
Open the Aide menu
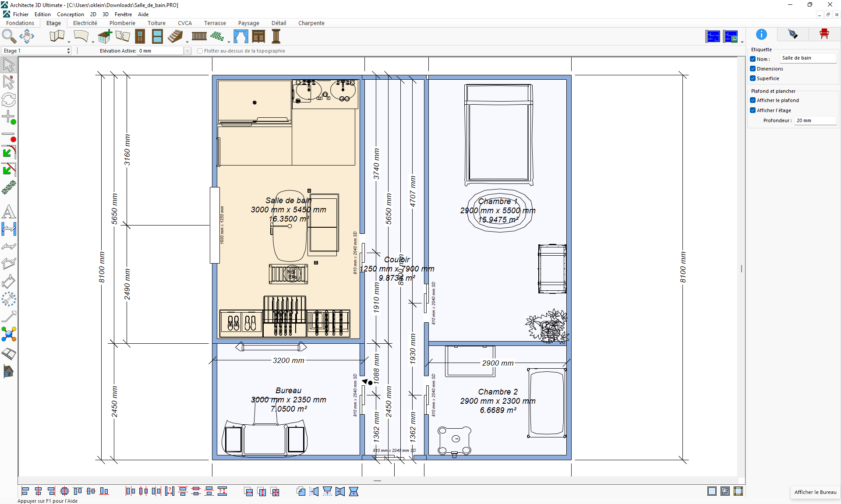[143, 14]
